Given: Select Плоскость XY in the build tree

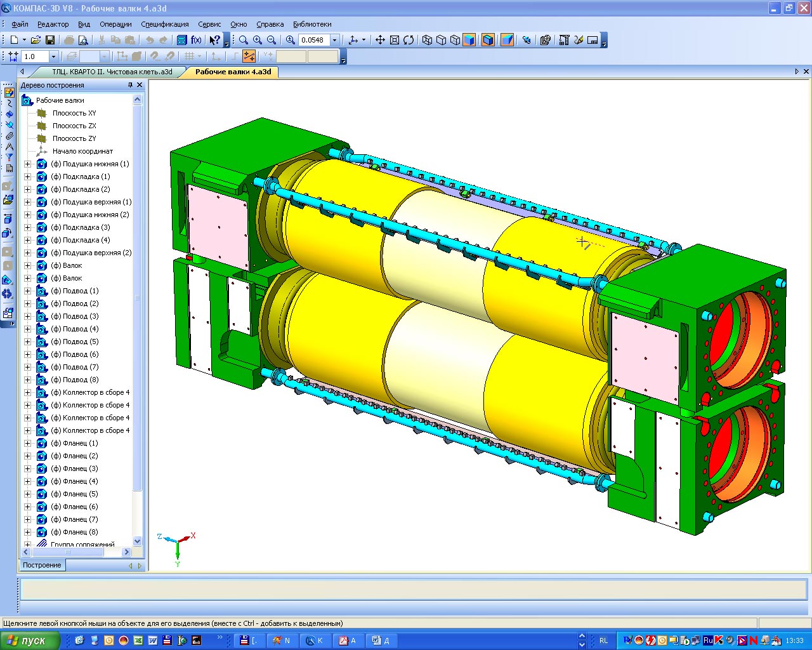Looking at the screenshot, I should 74,113.
